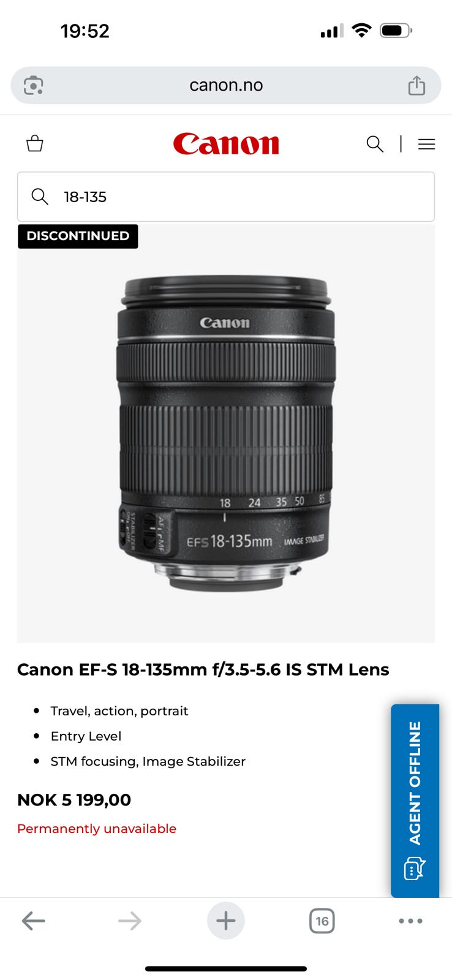The image size is (452, 980).
Task: Click the Canon logo
Action: (x=226, y=144)
